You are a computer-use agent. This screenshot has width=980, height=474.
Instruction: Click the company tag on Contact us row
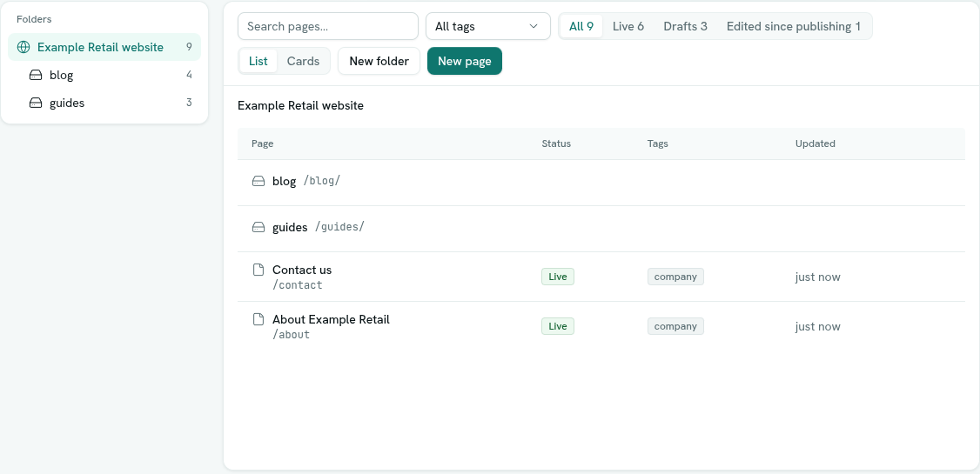pyautogui.click(x=675, y=277)
